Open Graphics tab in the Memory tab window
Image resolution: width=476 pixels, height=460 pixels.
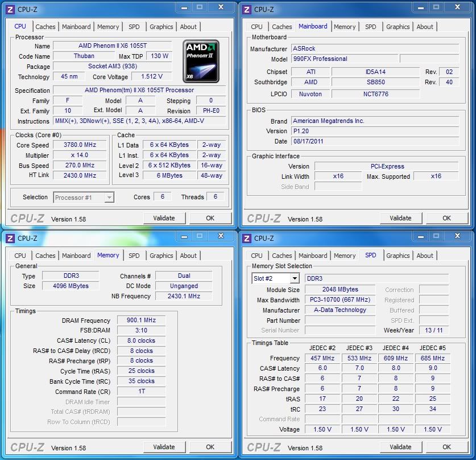tap(161, 256)
